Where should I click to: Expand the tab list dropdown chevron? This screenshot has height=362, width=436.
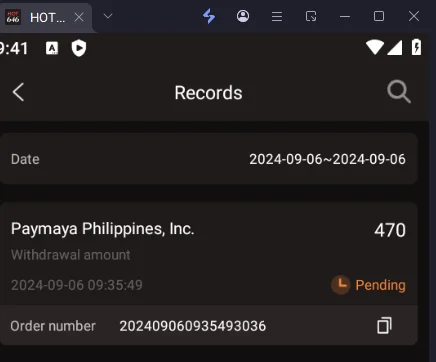coord(108,16)
